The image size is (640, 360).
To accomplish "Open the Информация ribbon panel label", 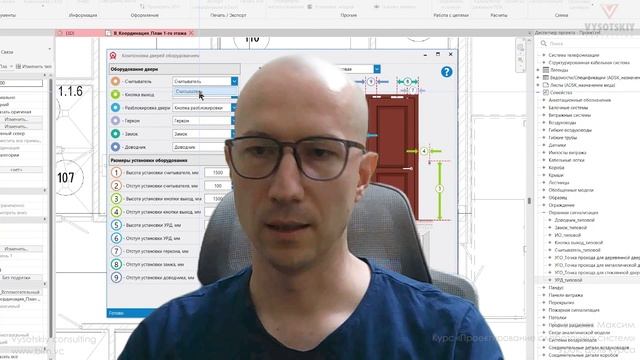I will 83,15.
